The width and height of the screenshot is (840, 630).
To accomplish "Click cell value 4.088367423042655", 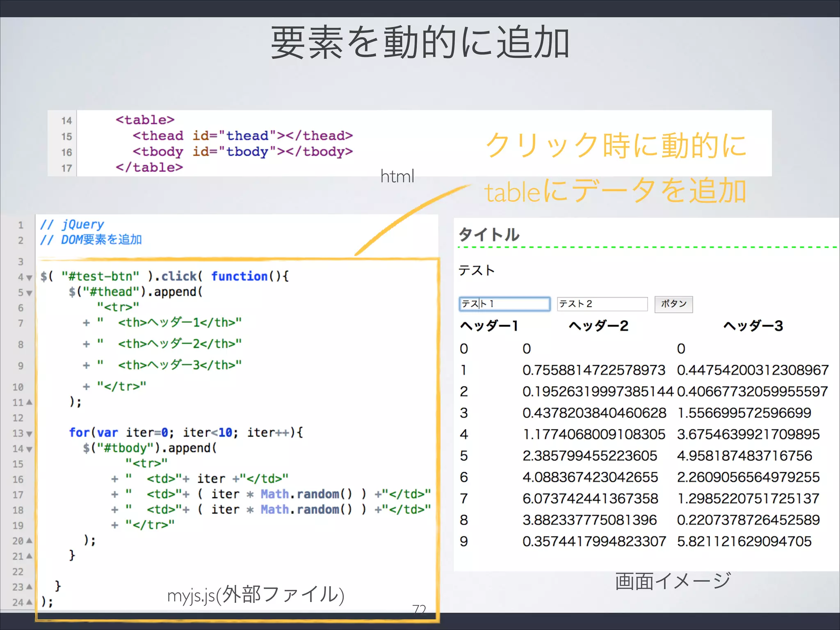I will (x=590, y=477).
